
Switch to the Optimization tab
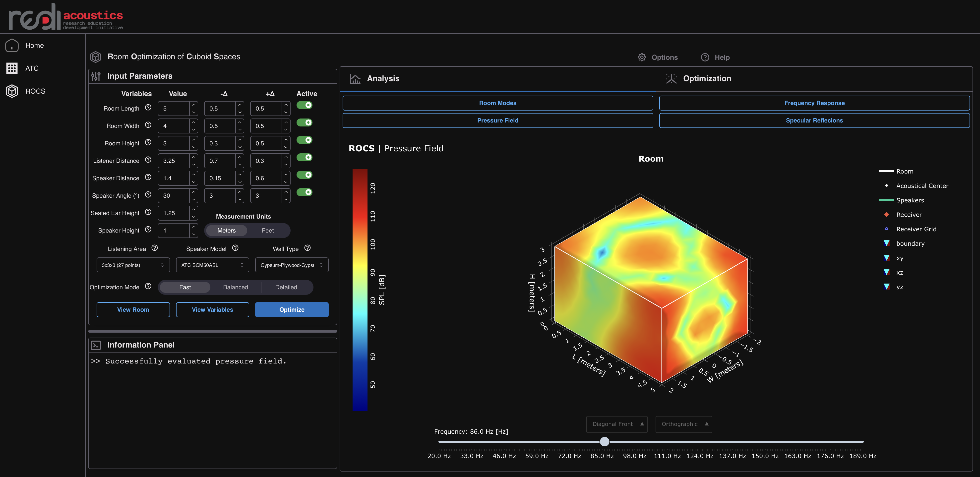coord(706,79)
